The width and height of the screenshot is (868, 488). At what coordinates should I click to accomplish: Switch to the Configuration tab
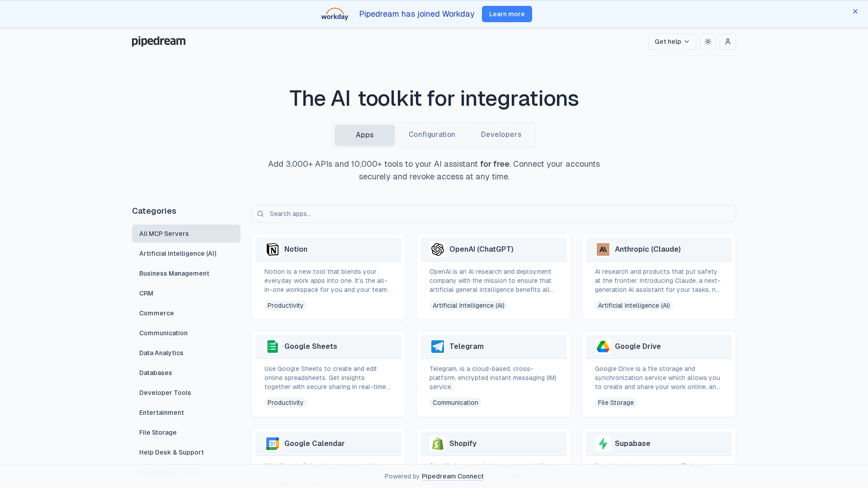(x=432, y=135)
